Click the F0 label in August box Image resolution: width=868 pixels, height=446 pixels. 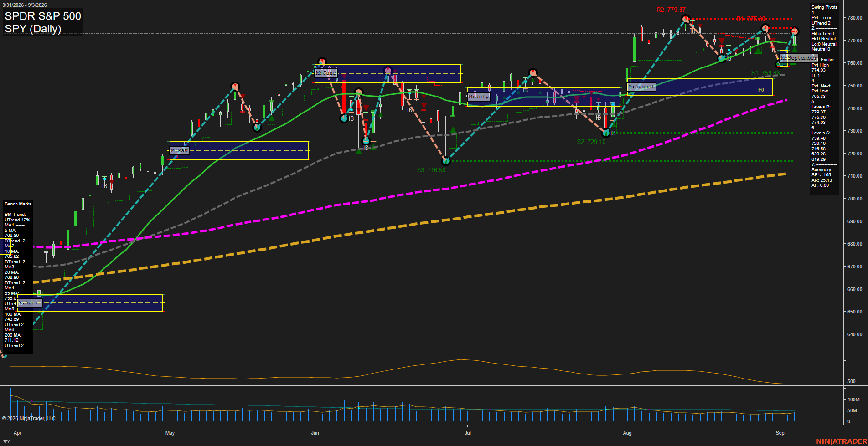[761, 90]
